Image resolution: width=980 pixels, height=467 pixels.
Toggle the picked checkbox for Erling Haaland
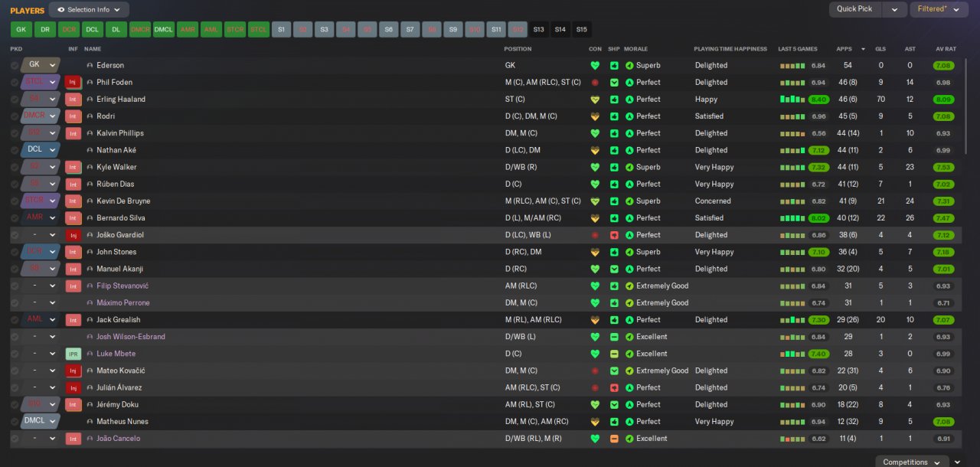point(15,100)
